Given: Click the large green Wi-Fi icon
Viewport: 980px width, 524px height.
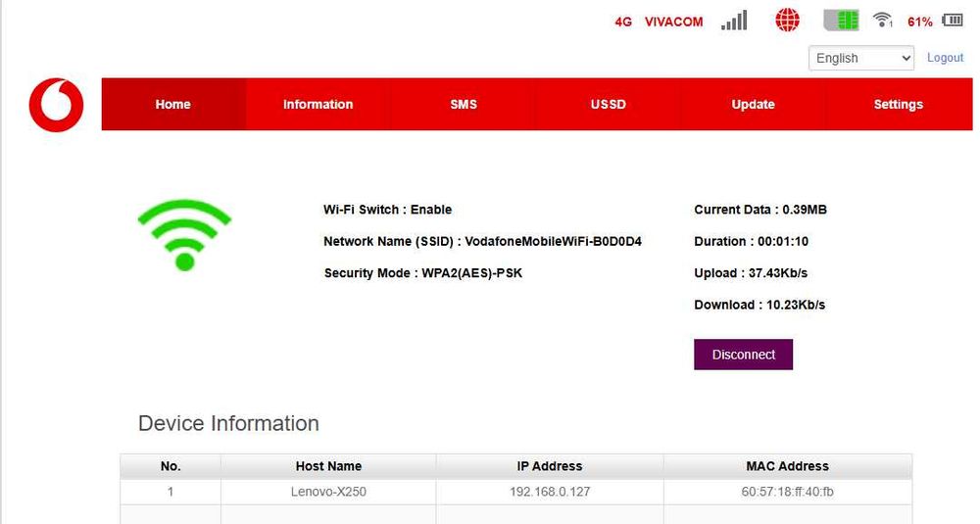Looking at the screenshot, I should click(x=184, y=235).
